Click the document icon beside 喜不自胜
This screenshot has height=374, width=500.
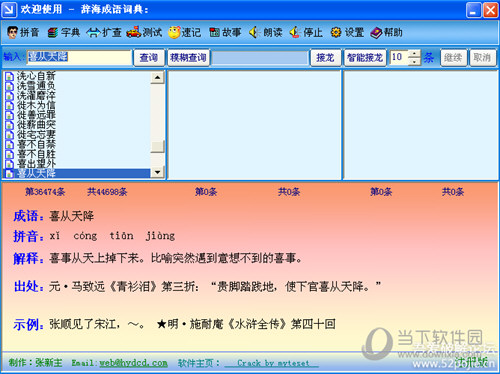9,154
